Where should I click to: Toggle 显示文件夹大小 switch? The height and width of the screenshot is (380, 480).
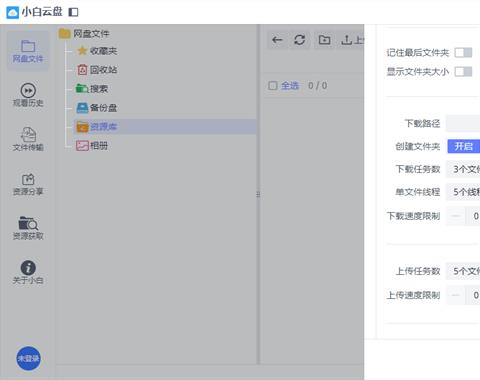(463, 72)
